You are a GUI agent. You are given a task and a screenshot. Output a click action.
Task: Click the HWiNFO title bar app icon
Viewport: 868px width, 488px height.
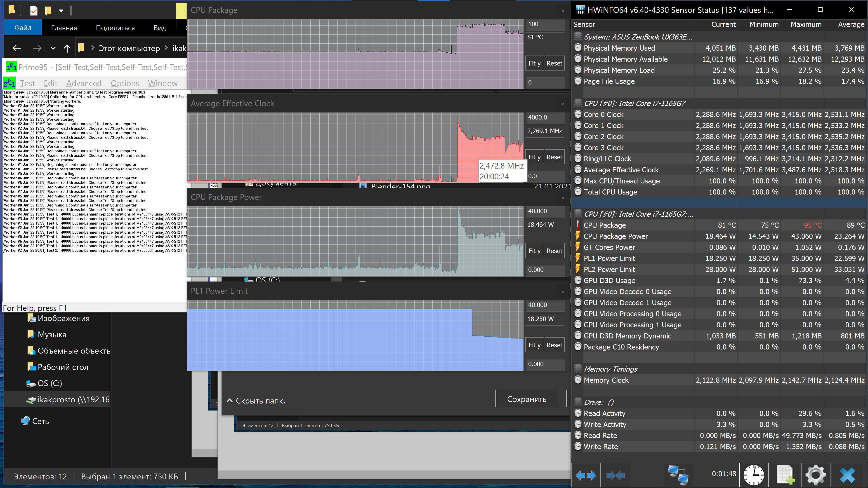coord(580,10)
